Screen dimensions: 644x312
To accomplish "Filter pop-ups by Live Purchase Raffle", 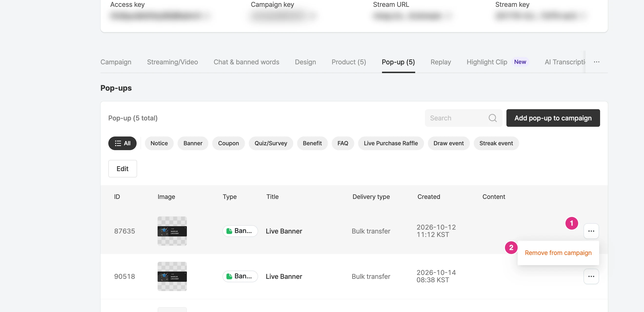I will [x=391, y=143].
